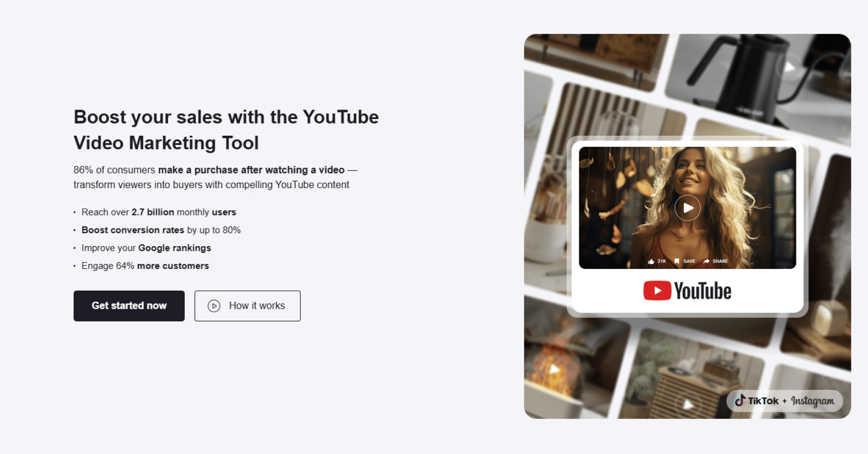Click the Share arrow icon
868x454 pixels.
707,261
